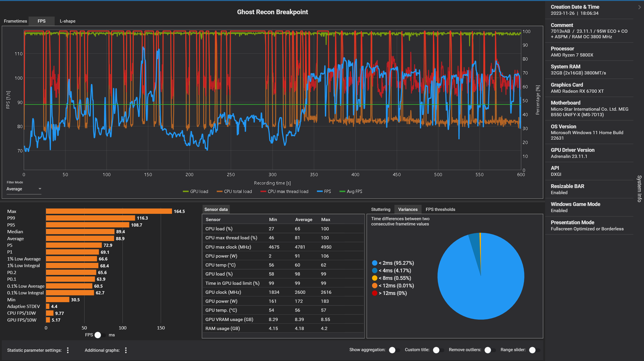
Task: Click GPU load legend color marker
Action: click(186, 192)
